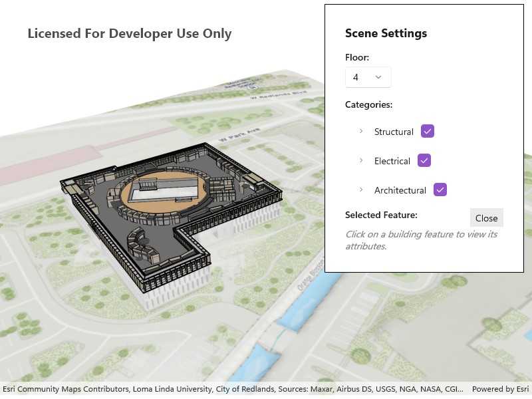Image resolution: width=532 pixels, height=399 pixels.
Task: Select the Architectural category label
Action: 400,190
